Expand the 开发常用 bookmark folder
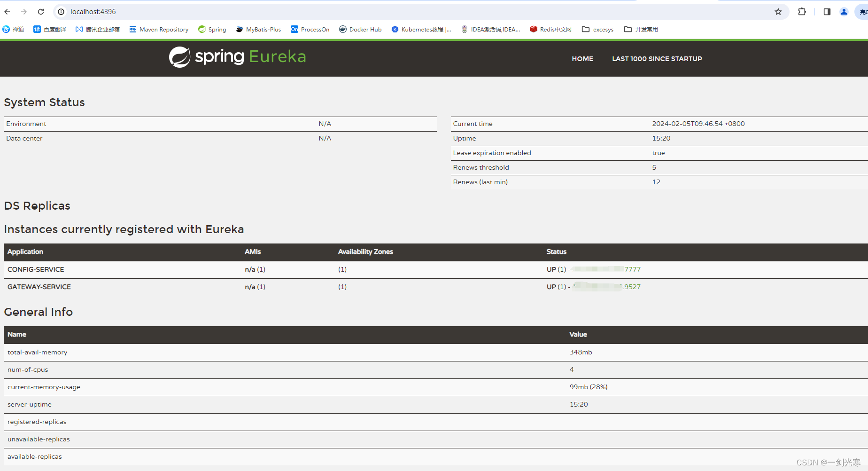This screenshot has width=868, height=471. (641, 29)
